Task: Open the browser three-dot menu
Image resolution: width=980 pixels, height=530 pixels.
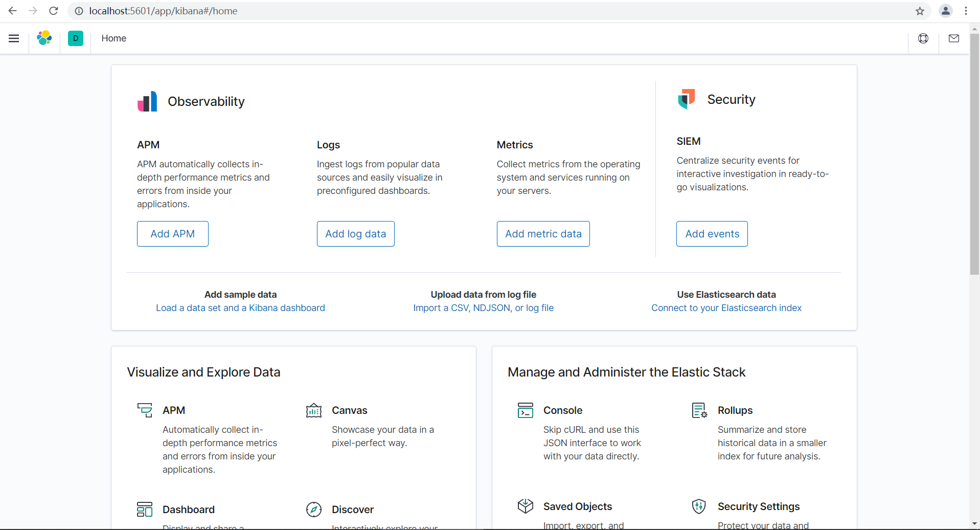Action: coord(966,11)
